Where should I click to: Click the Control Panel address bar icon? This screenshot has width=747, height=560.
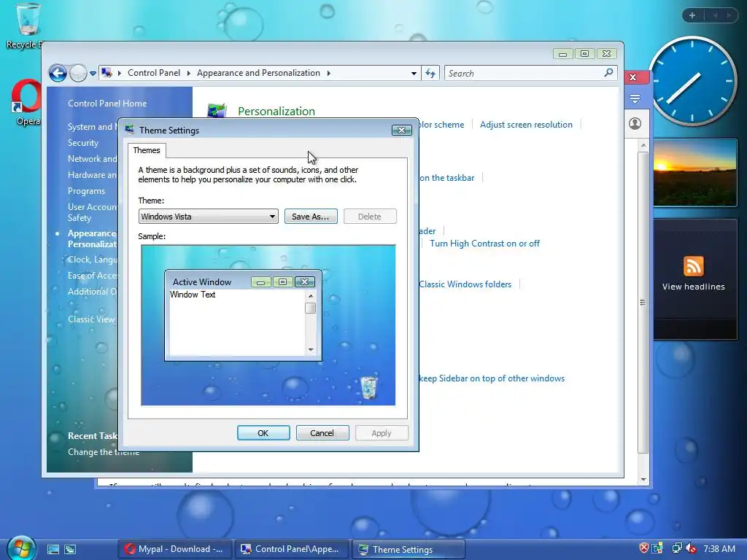click(107, 73)
